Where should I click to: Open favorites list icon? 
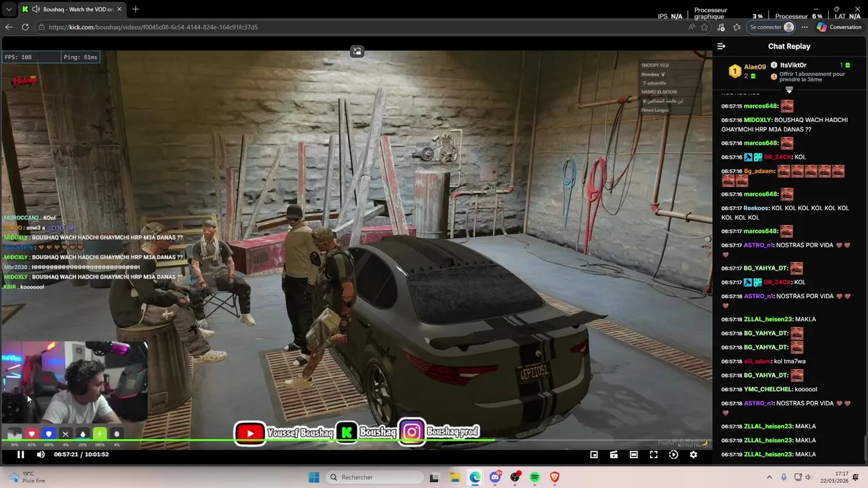point(736,27)
